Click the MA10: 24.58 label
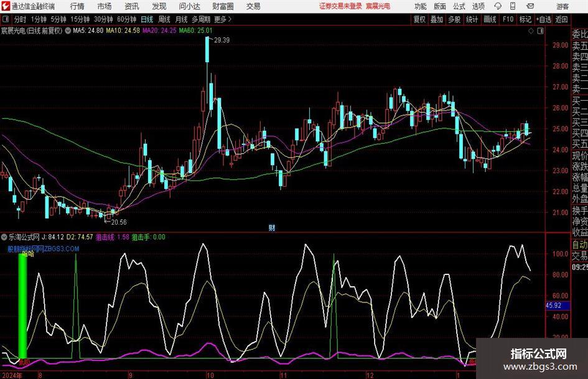588x379 pixels. click(x=123, y=30)
